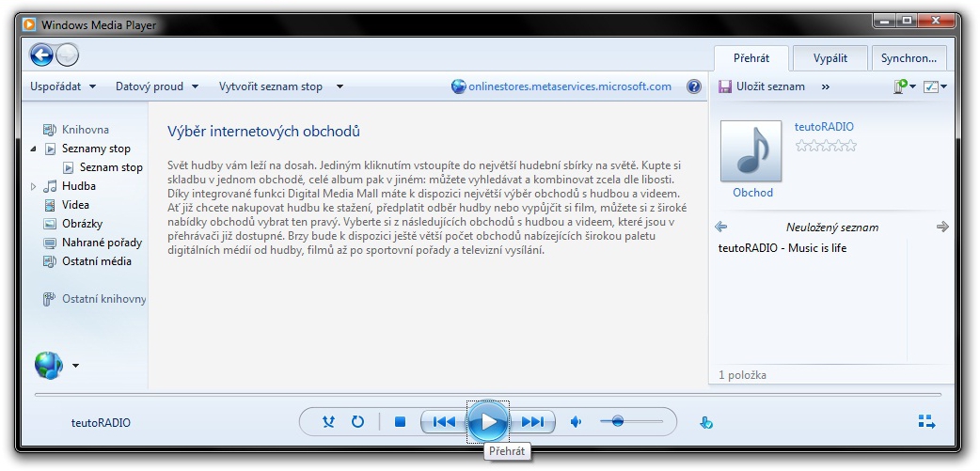Open the help question mark icon
Image resolution: width=980 pixels, height=471 pixels.
[694, 86]
